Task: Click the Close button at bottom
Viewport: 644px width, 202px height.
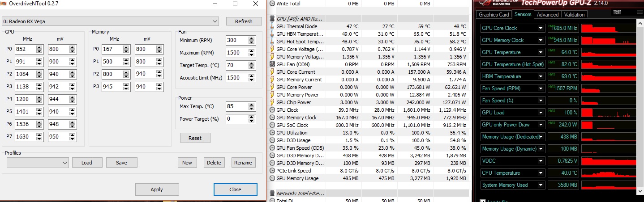Action: point(236,189)
